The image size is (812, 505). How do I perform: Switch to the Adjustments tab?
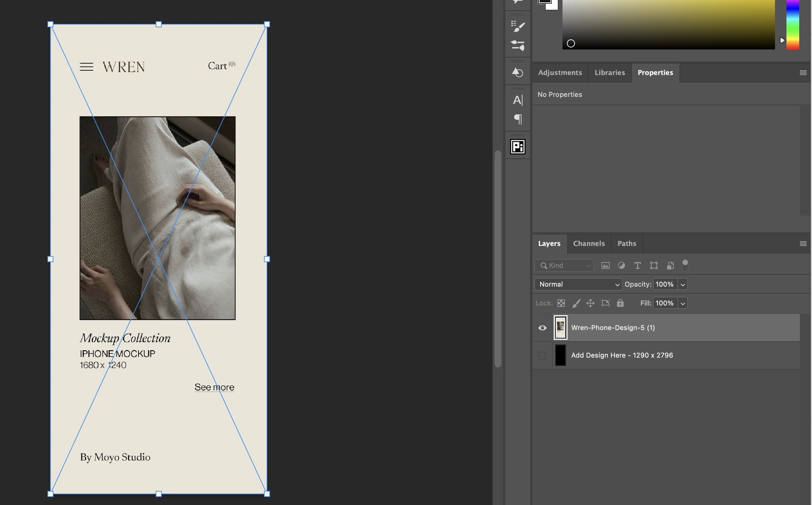(560, 72)
